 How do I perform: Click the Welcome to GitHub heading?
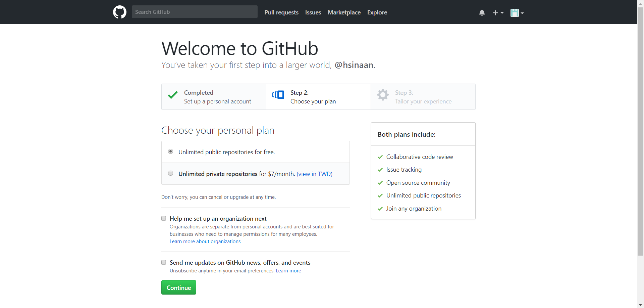pos(240,48)
